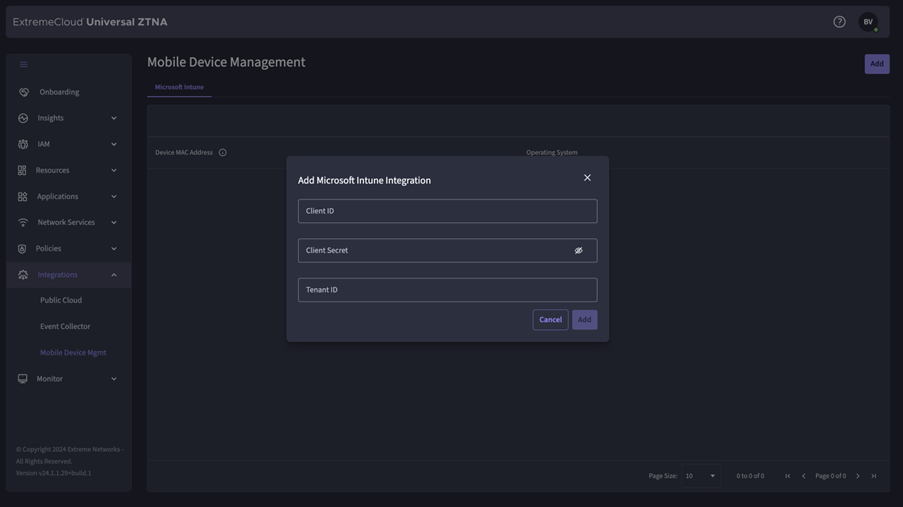Open Public Cloud in the sidebar
The width and height of the screenshot is (903, 507).
[61, 300]
